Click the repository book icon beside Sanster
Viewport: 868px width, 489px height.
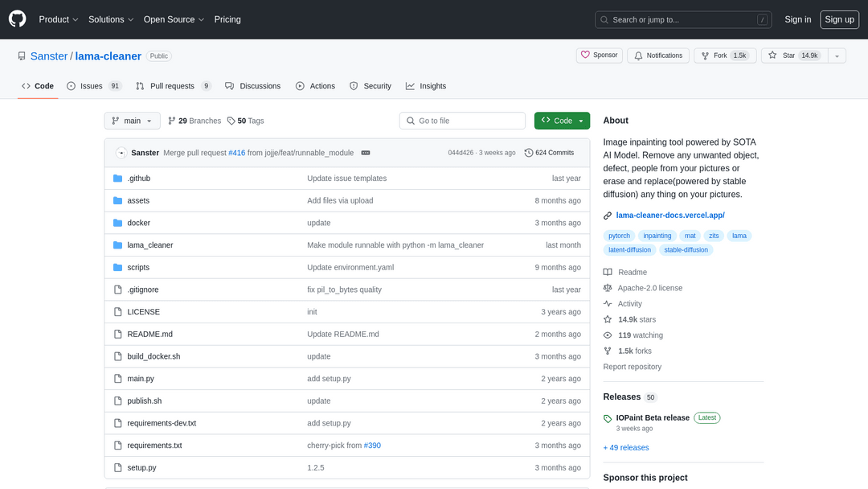tap(22, 56)
